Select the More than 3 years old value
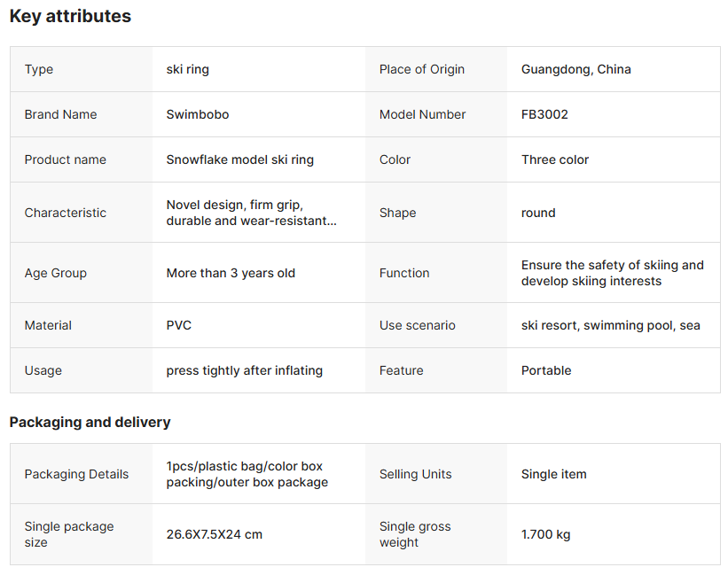The width and height of the screenshot is (728, 575). coord(231,273)
